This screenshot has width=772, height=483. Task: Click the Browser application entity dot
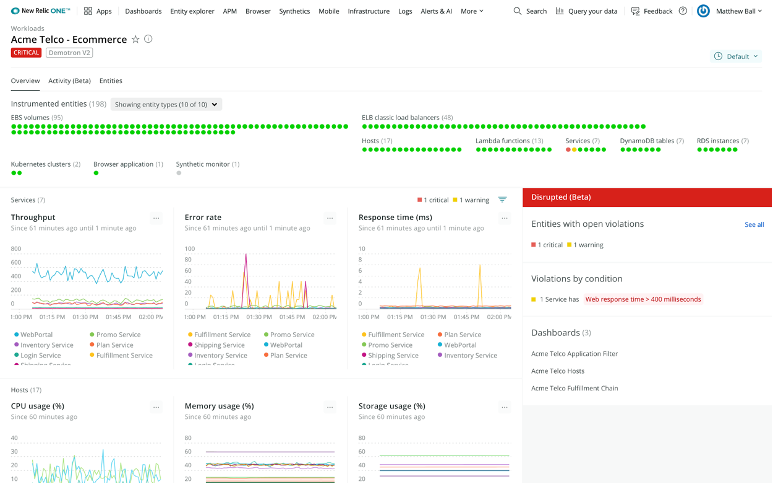96,173
